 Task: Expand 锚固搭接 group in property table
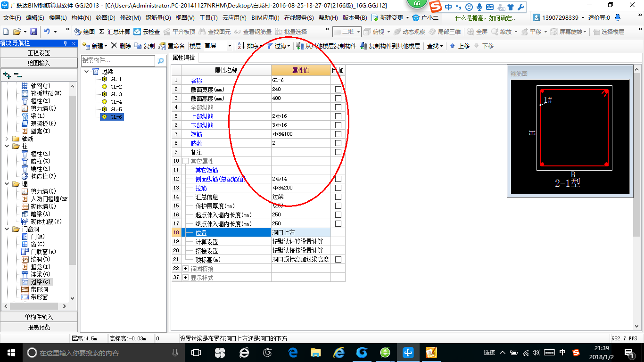coord(185,269)
